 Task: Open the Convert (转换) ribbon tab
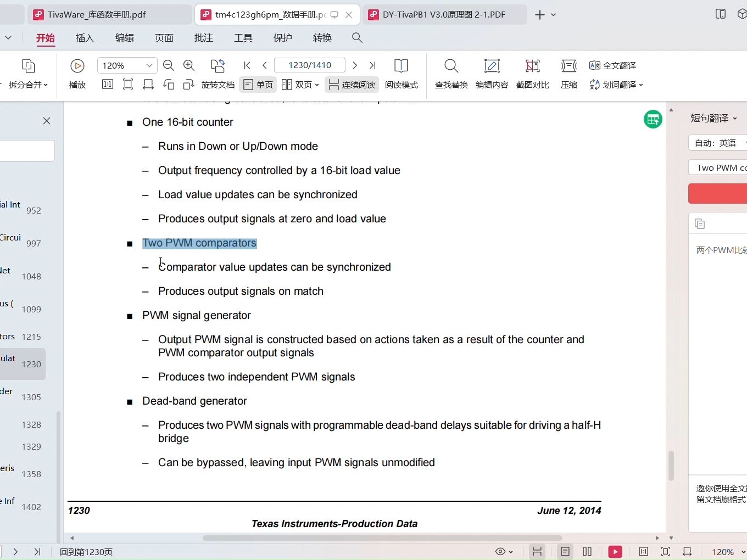pos(322,38)
